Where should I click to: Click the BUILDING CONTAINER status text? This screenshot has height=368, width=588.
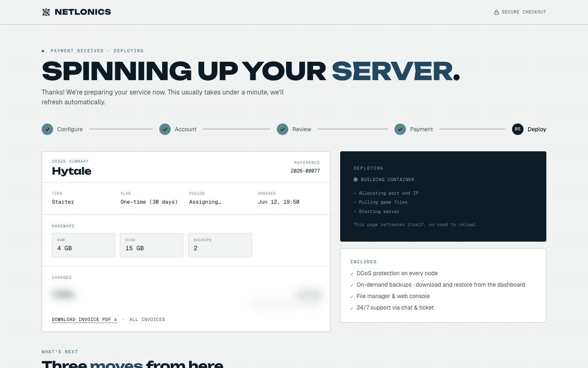388,180
